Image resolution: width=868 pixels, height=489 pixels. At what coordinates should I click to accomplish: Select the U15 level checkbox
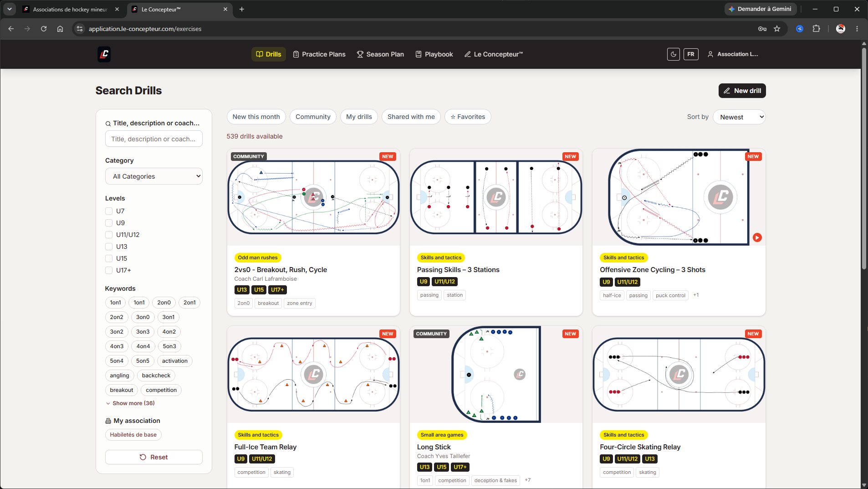(109, 258)
